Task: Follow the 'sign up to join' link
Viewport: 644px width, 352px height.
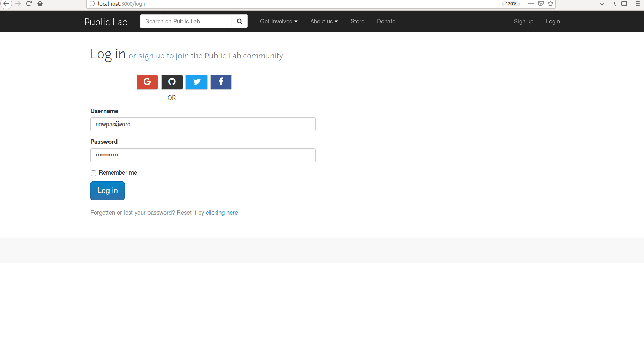Action: tap(164, 56)
